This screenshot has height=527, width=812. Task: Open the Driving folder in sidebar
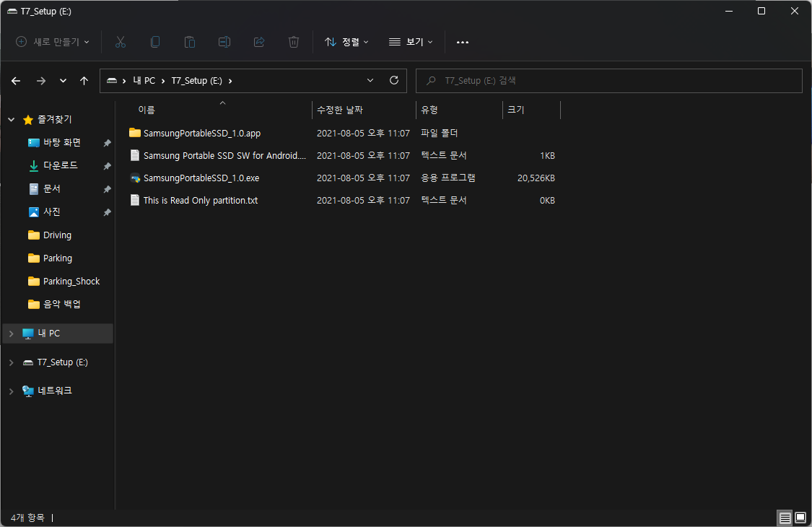(57, 235)
